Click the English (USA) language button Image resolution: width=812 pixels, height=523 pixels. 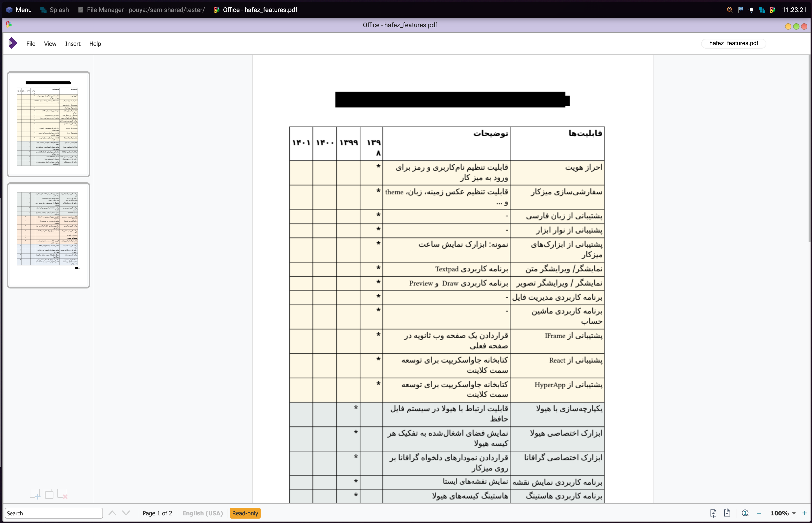203,513
